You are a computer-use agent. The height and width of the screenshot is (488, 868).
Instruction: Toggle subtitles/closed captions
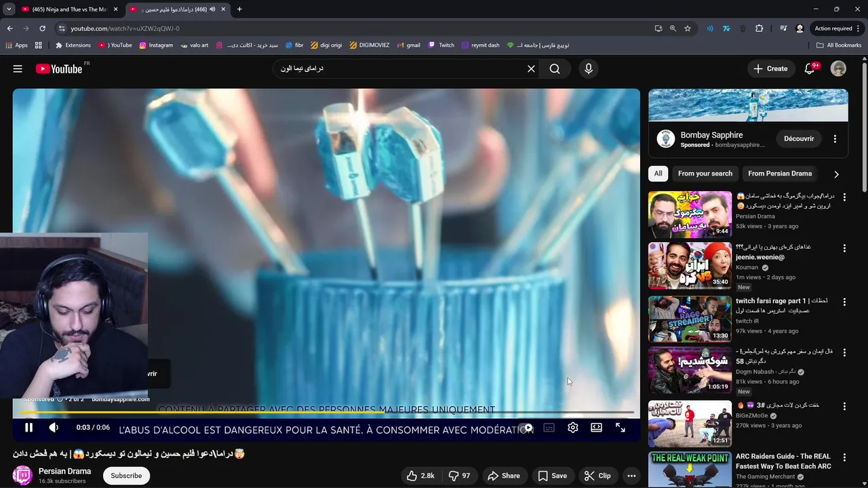549,428
